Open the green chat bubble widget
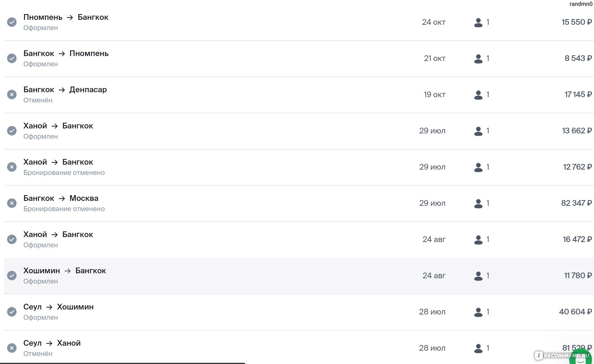Image resolution: width=594 pixels, height=364 pixels. 580,358
